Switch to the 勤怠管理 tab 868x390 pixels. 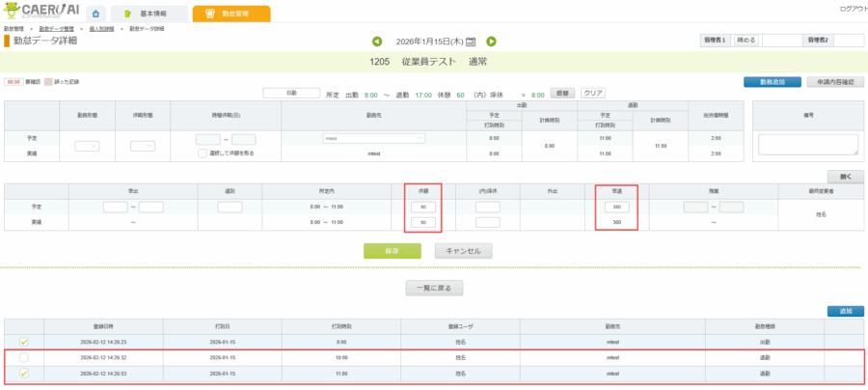coord(231,14)
